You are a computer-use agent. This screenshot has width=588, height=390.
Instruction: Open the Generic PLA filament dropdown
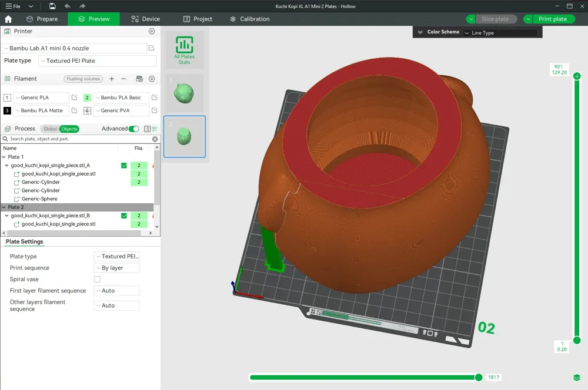[41, 97]
